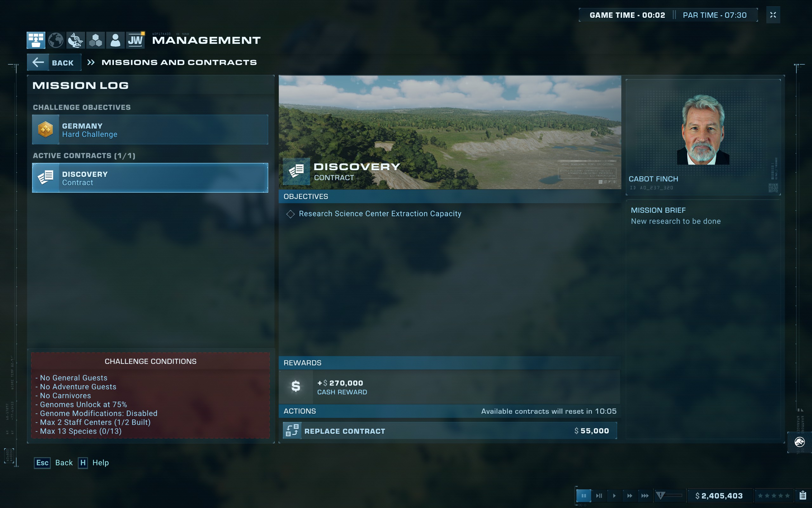Click 'New research to be done' brief text
The image size is (812, 508).
point(676,221)
